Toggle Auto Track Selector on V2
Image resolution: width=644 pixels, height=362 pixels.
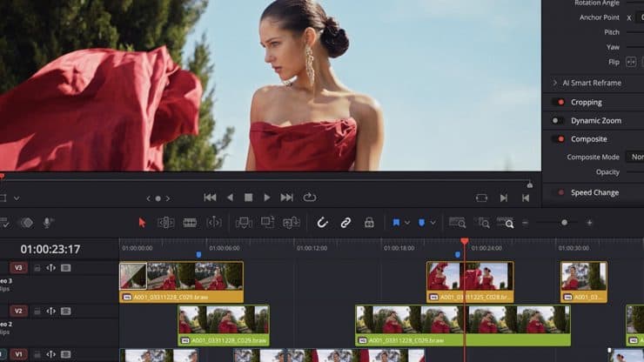[51, 311]
